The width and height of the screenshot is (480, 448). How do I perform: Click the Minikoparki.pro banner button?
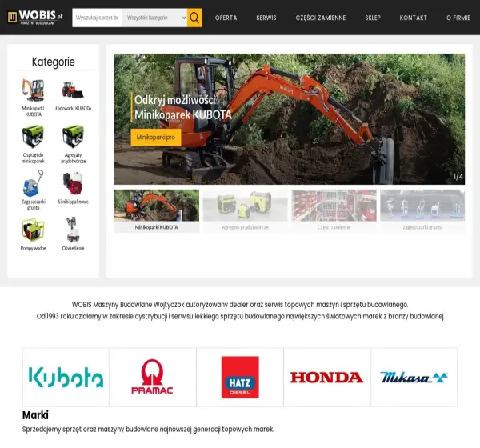click(156, 137)
